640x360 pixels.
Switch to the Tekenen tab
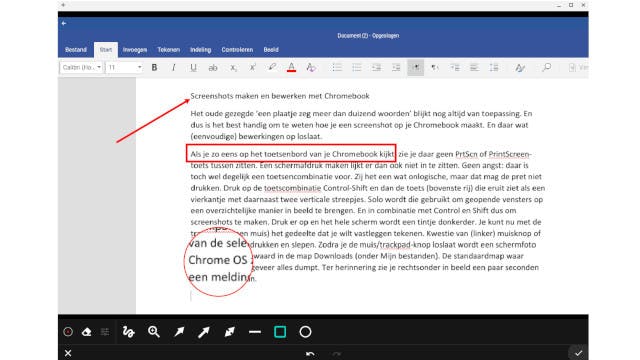coord(169,50)
